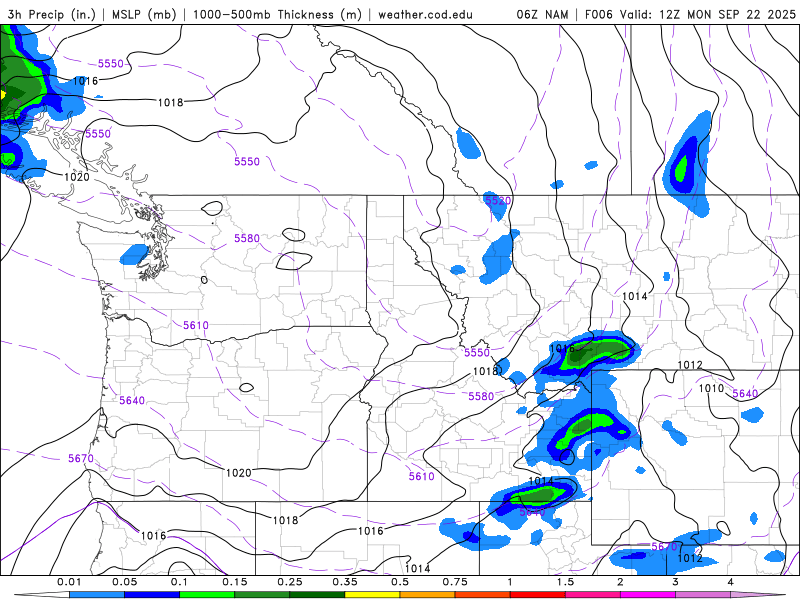Select the dark green 0.25 legend swatch
The image size is (800, 600).
pos(317,595)
